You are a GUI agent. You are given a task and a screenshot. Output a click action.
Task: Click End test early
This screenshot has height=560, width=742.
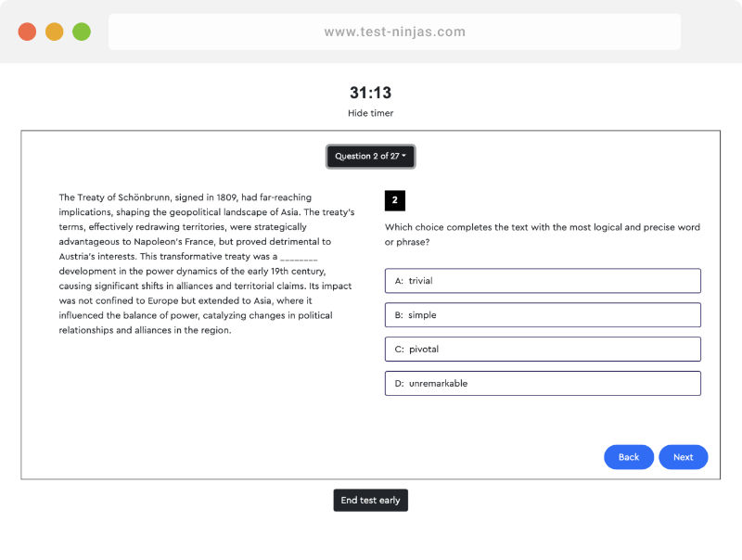pos(370,500)
